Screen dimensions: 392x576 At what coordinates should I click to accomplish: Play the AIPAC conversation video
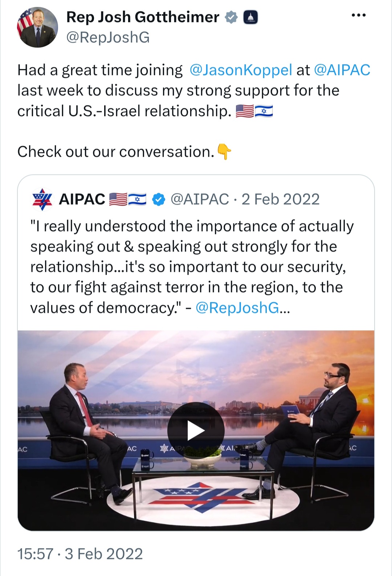coord(196,431)
